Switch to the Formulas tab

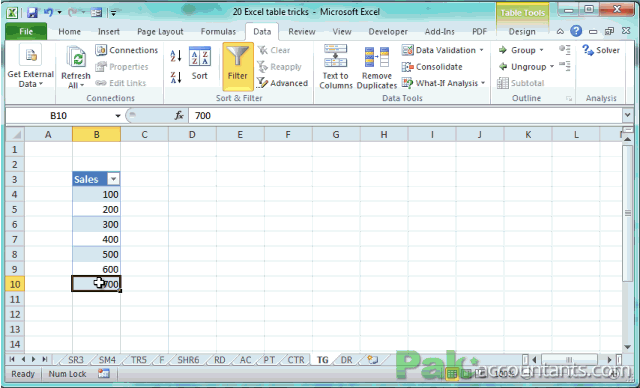[218, 31]
